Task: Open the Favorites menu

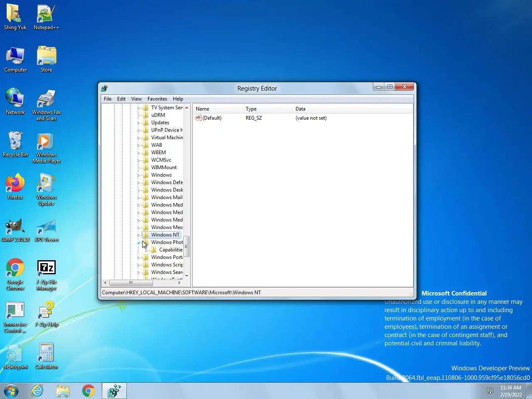Action: point(157,99)
